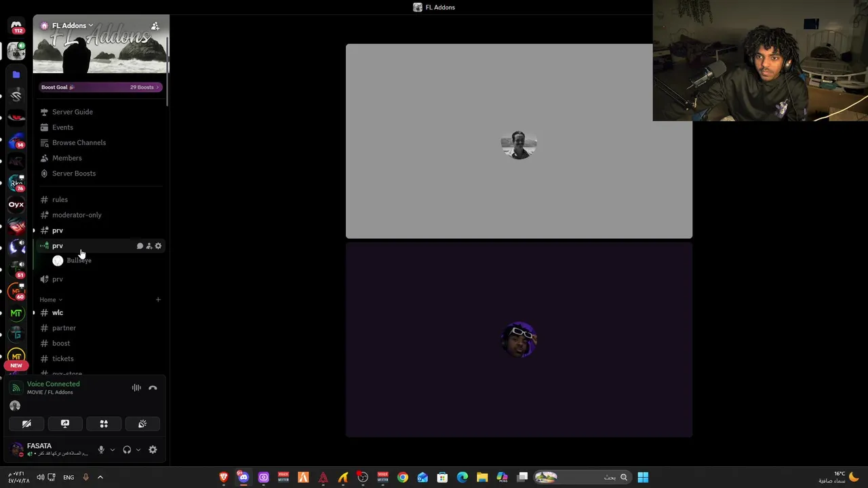Collapse the Home category
The height and width of the screenshot is (488, 868).
click(50, 300)
